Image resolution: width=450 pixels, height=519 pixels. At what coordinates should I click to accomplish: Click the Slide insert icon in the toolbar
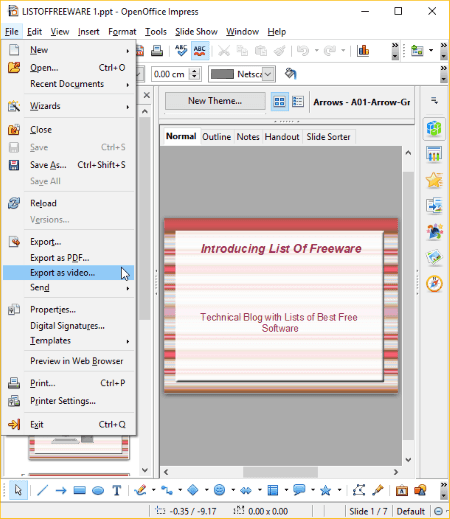click(x=417, y=51)
